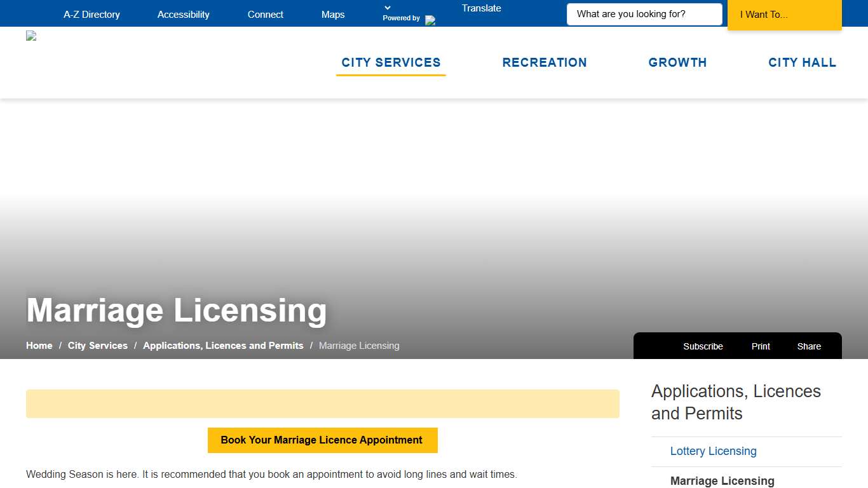
Task: Switch to the City Hall tab
Action: (x=802, y=62)
